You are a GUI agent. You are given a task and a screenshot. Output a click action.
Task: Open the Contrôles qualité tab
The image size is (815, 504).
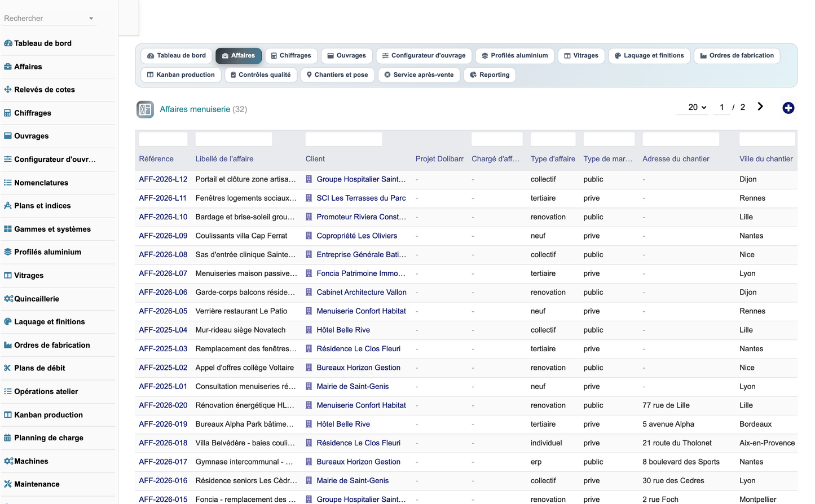[x=261, y=75]
